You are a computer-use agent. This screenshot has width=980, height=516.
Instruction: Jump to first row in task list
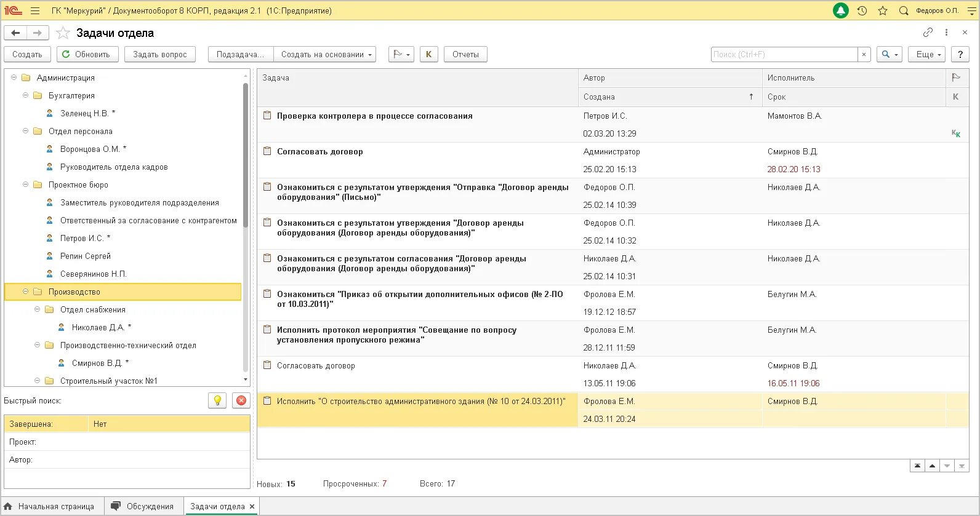(917, 466)
